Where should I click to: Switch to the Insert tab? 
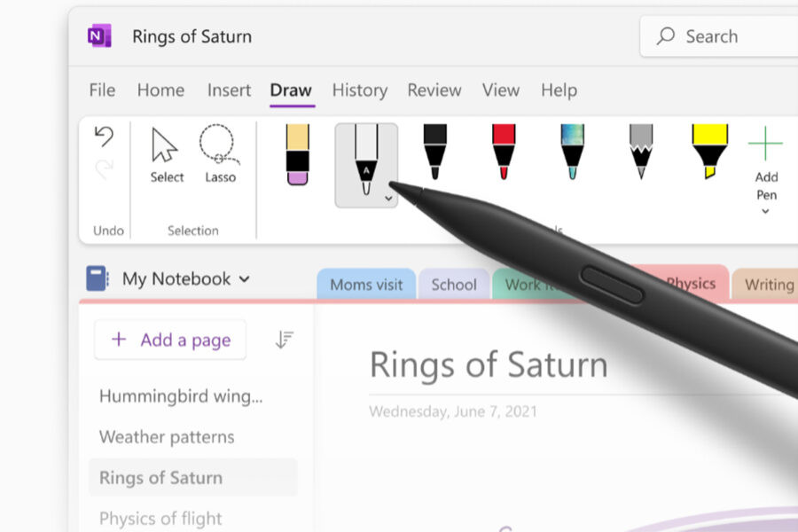(x=229, y=90)
